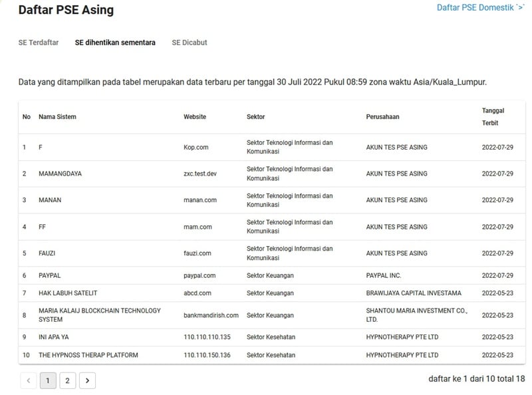Switch to SE Terdaftar tab
532x395 pixels.
39,43
